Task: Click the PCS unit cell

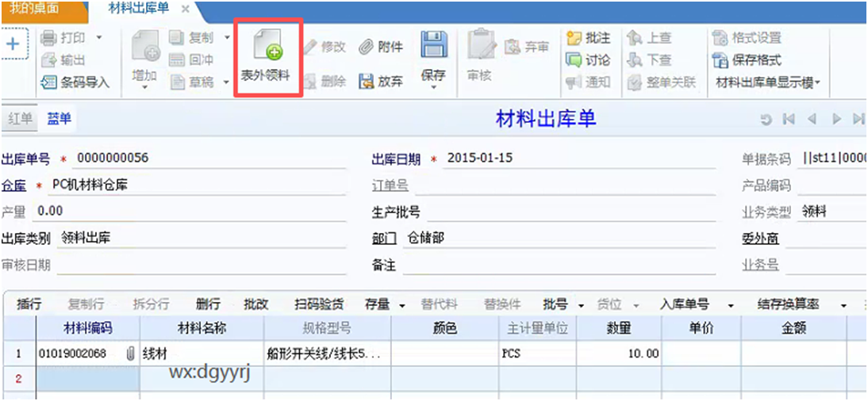Action: coord(537,353)
